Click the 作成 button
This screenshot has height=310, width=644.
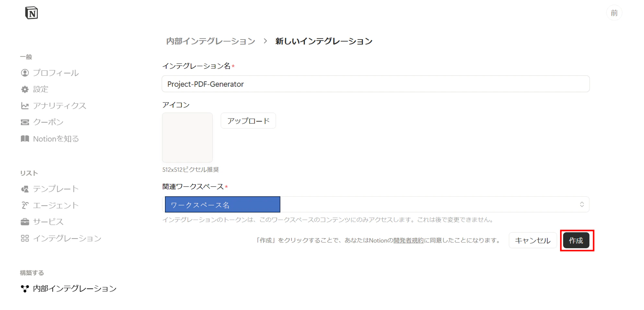tap(576, 240)
